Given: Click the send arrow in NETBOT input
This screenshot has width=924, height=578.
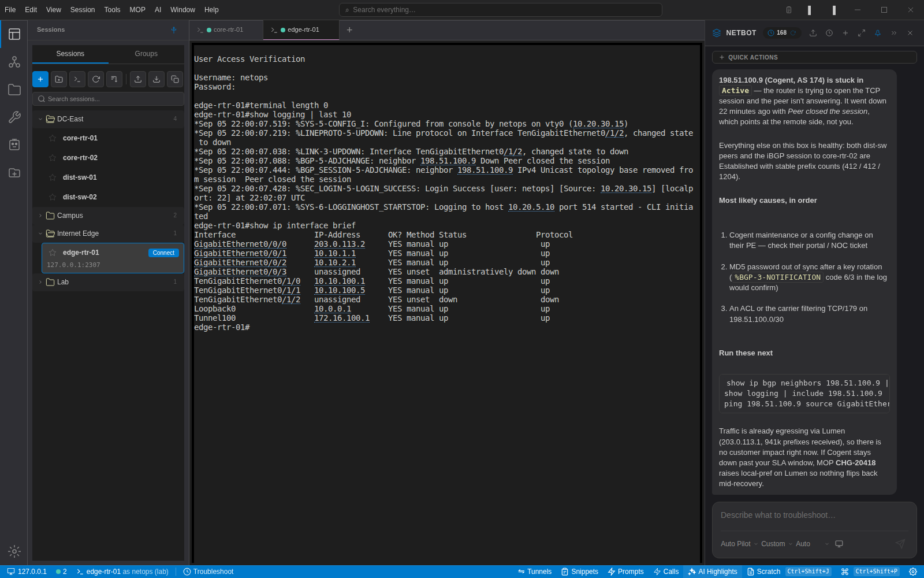Looking at the screenshot, I should (900, 543).
